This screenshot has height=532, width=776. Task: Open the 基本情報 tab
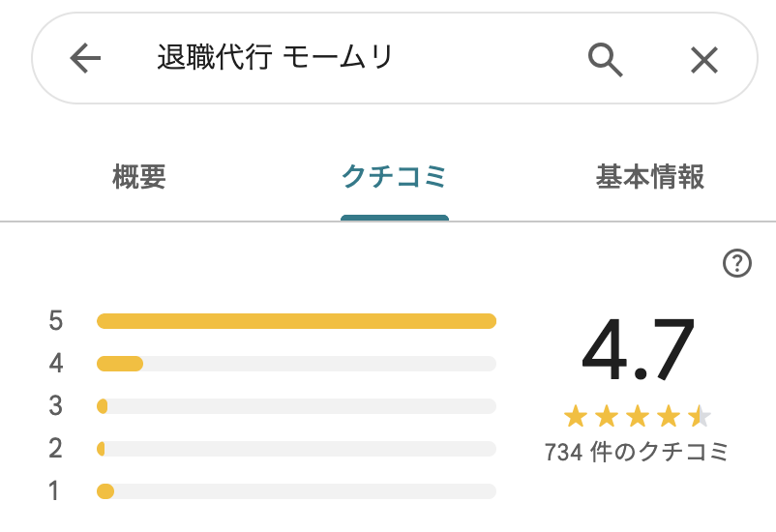[650, 177]
